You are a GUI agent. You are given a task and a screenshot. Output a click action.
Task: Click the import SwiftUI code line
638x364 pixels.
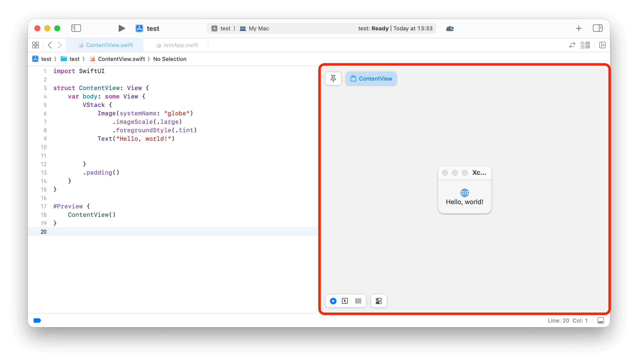pos(79,71)
